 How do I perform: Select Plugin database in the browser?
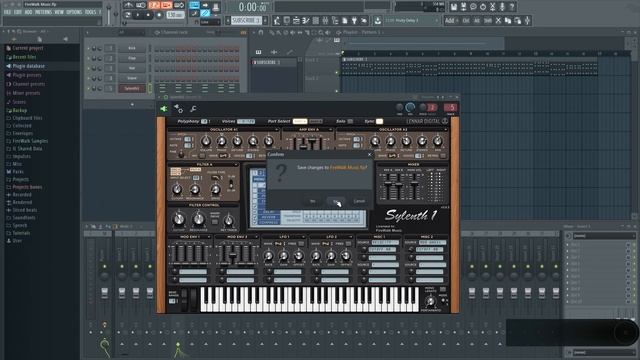[28, 66]
